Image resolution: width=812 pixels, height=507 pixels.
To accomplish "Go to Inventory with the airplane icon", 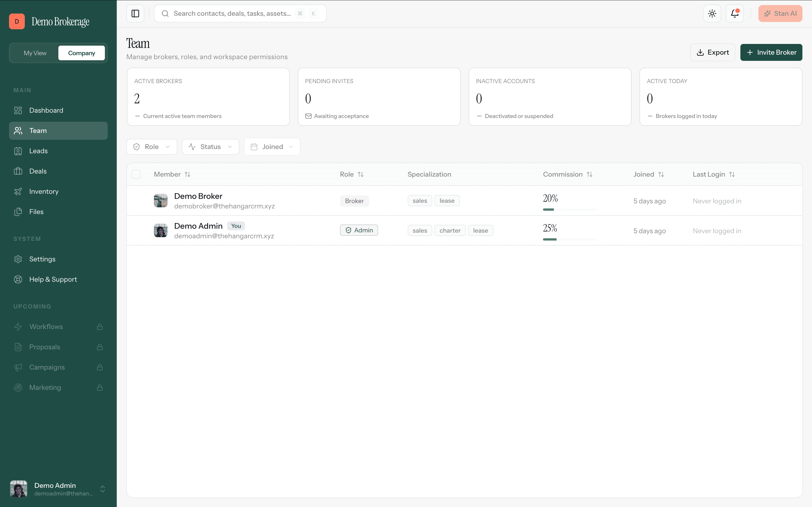I will pos(58,192).
